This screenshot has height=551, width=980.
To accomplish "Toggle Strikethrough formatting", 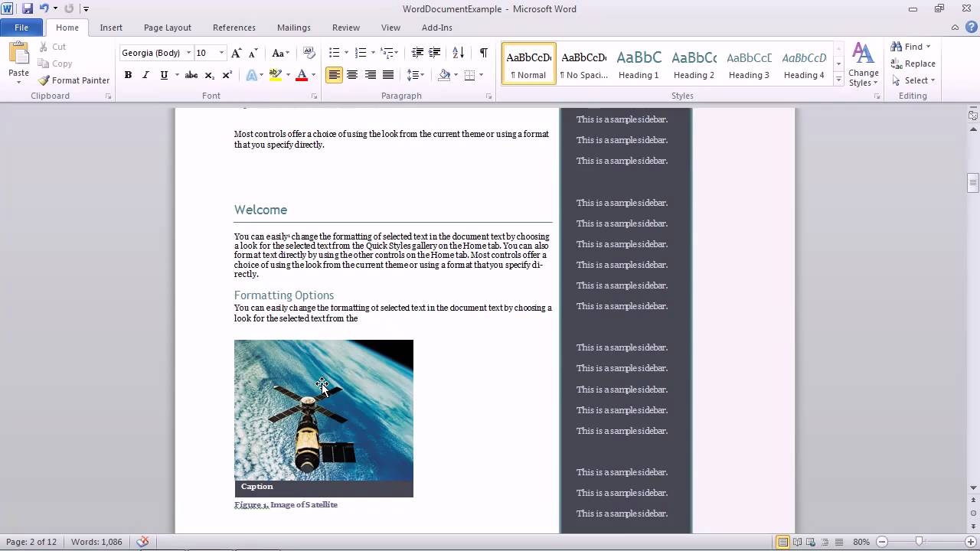I will [191, 75].
